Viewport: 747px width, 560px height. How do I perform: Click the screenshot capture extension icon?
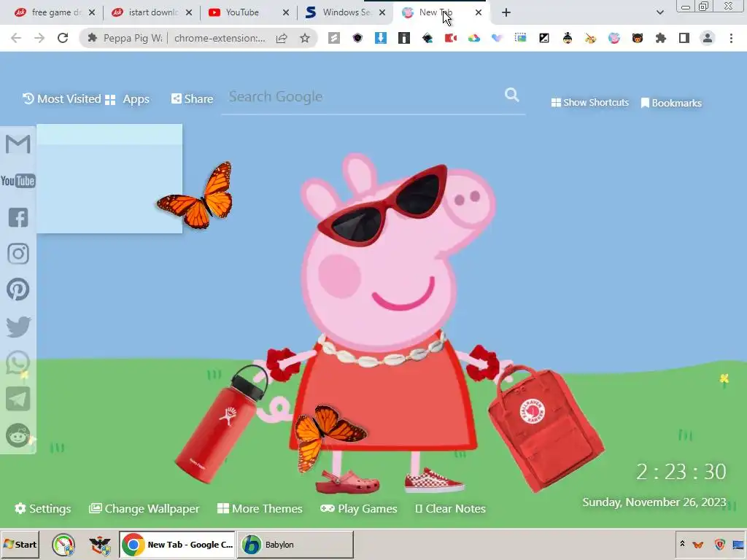click(x=521, y=38)
